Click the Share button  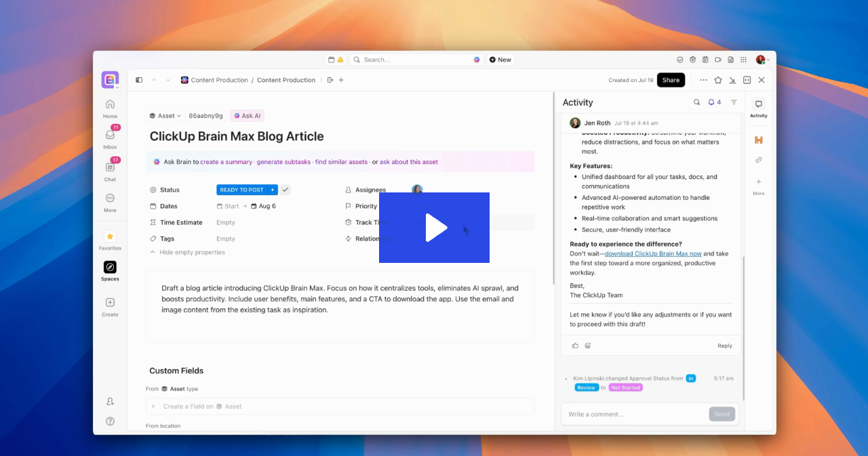671,80
